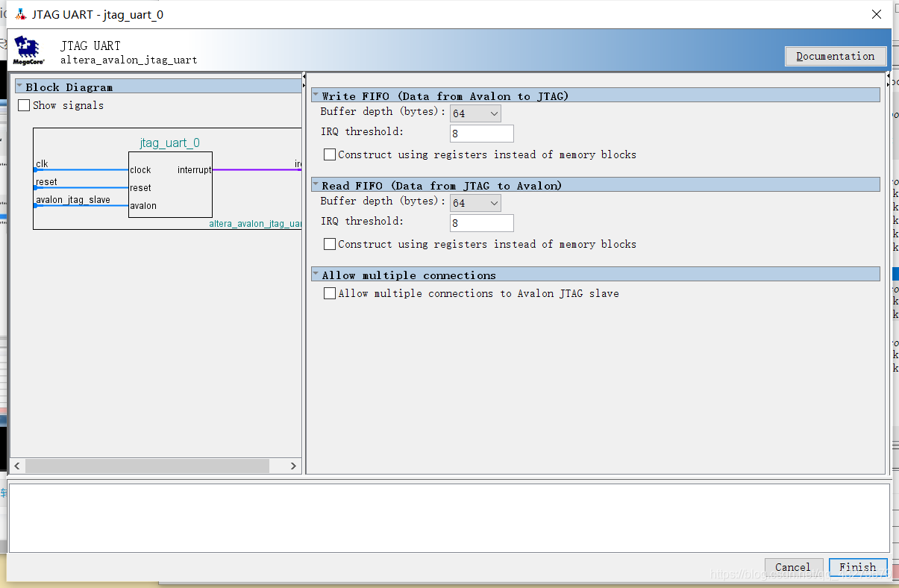The height and width of the screenshot is (588, 899).
Task: Select the avalon_jtag_slave signal label
Action: [x=73, y=199]
